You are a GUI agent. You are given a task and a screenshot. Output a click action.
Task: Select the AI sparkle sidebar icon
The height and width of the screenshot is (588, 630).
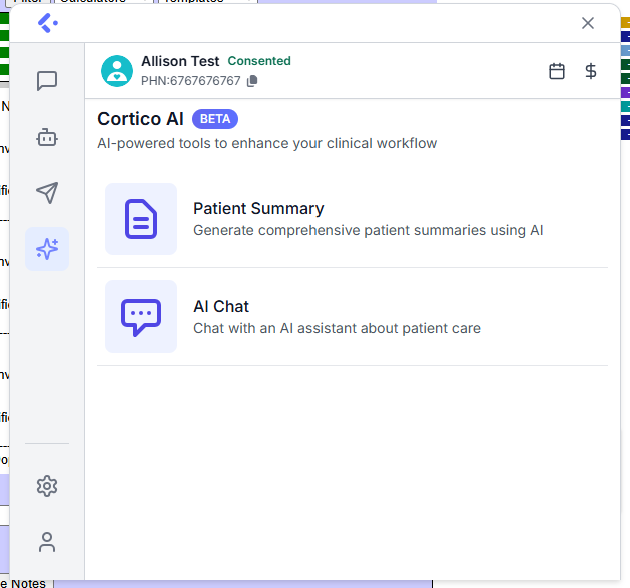(x=47, y=249)
